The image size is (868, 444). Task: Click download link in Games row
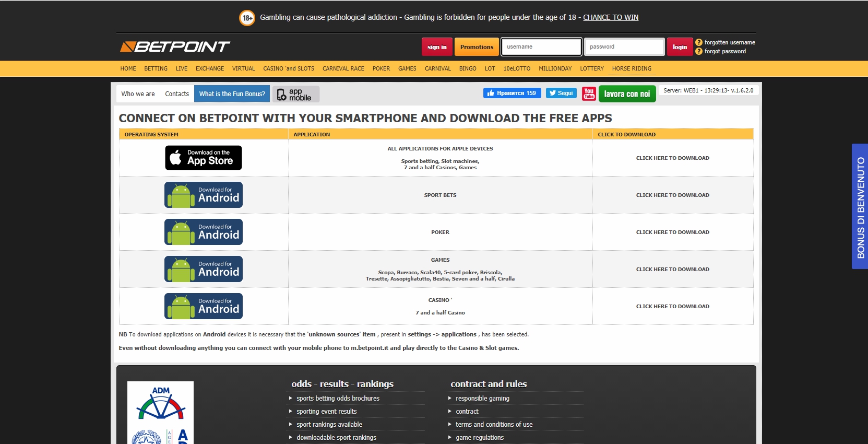(x=672, y=269)
